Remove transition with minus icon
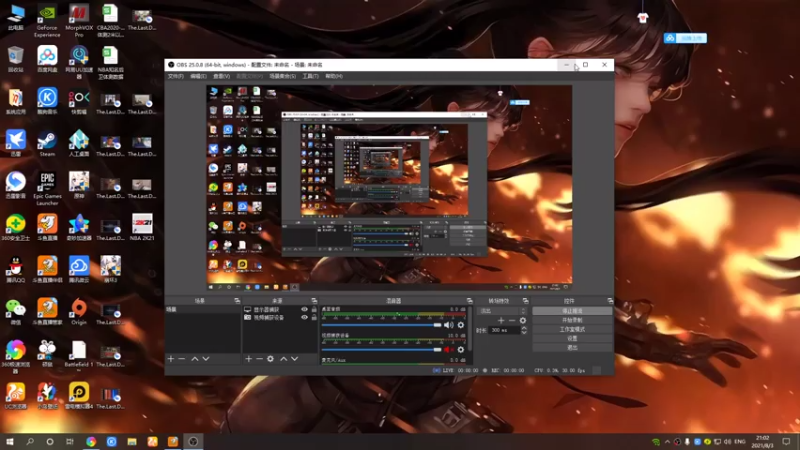The width and height of the screenshot is (800, 450). (x=512, y=320)
